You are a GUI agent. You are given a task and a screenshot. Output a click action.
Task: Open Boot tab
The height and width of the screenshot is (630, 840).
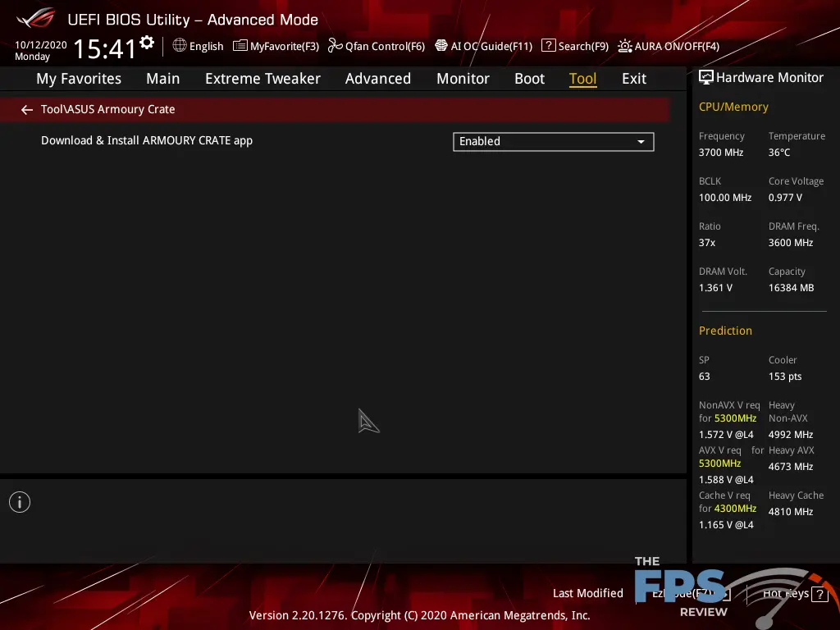(529, 79)
